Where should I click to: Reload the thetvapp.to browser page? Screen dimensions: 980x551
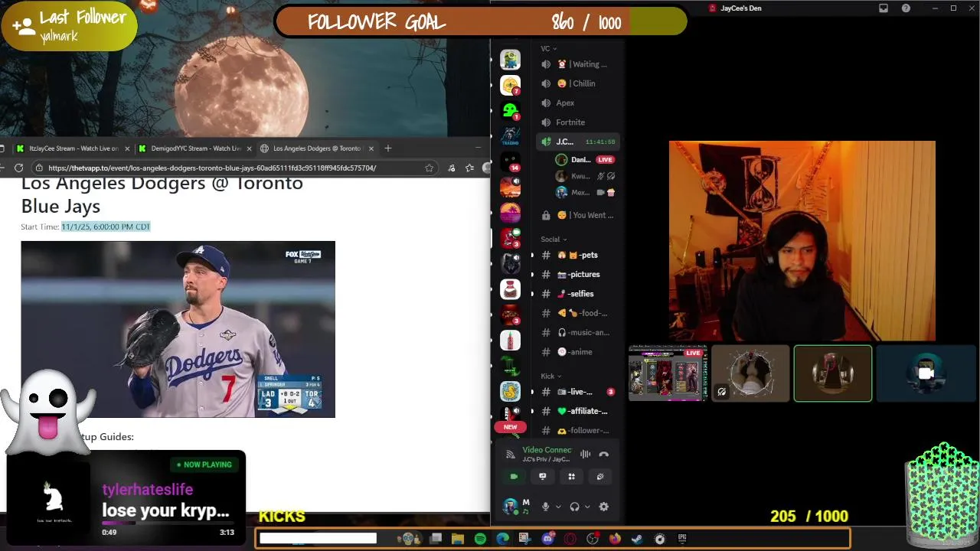pyautogui.click(x=18, y=168)
